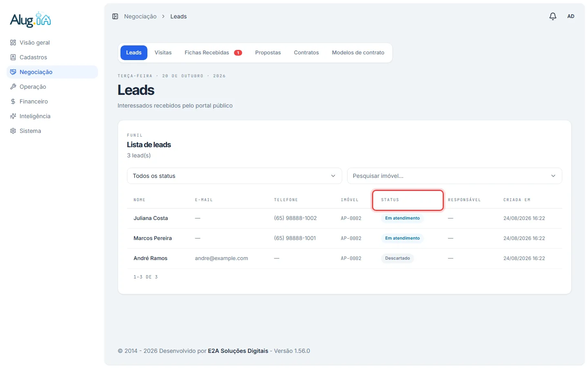The image size is (588, 368).
Task: Click the Financeiro dollar icon
Action: point(13,101)
